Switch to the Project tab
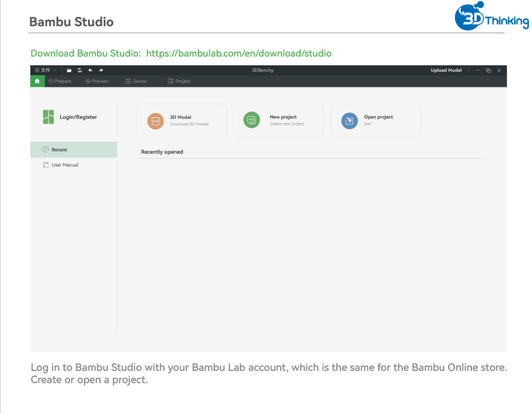Viewport: 532px width, 414px height. (179, 81)
